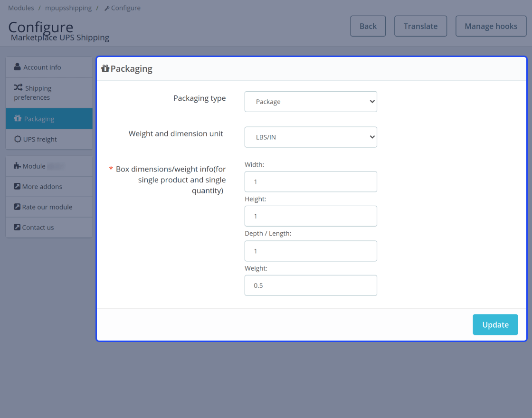
Task: Click the puzzle piece Module icon
Action: pos(17,166)
